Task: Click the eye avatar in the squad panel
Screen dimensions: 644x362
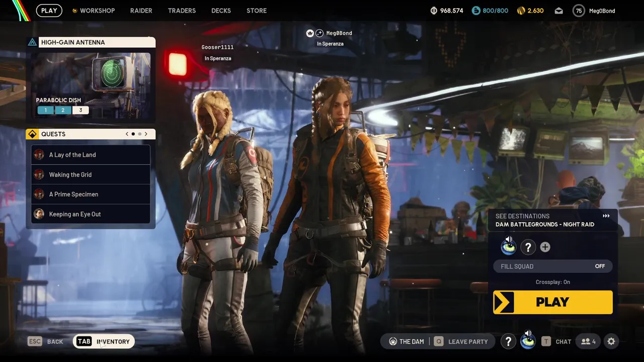Action: [509, 247]
